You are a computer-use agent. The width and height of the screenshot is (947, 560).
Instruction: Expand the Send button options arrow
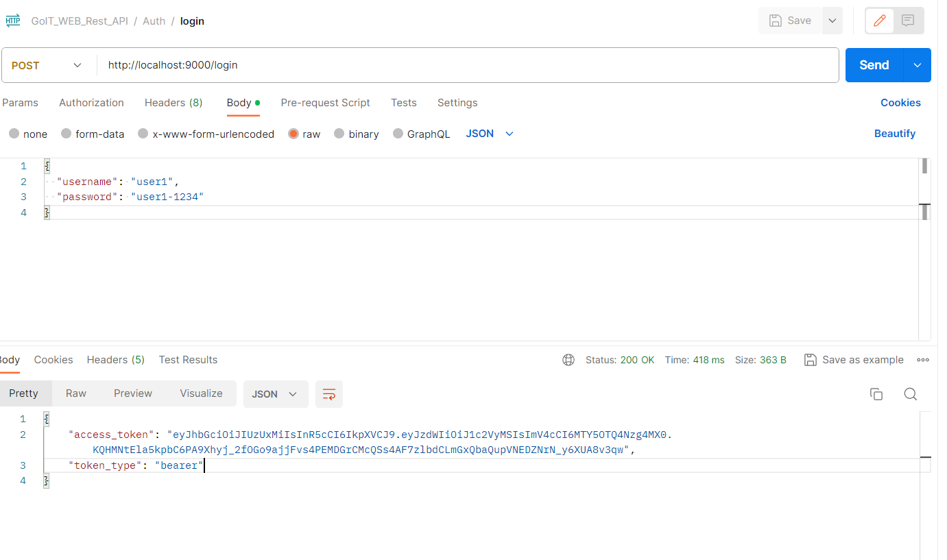coord(918,65)
